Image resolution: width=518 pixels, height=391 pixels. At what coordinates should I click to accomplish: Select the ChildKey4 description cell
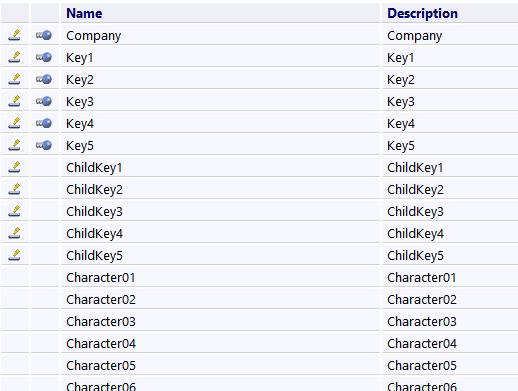point(450,233)
